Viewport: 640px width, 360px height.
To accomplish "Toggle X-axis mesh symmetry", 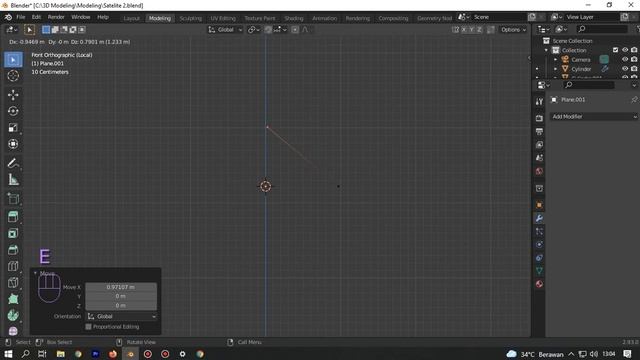I will 464,29.
